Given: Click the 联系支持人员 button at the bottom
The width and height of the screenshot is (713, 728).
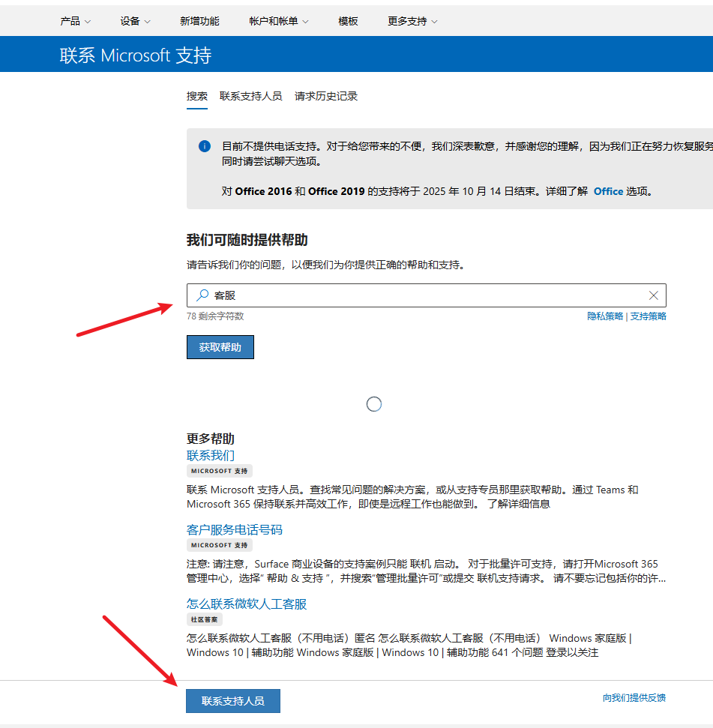Looking at the screenshot, I should coord(233,700).
